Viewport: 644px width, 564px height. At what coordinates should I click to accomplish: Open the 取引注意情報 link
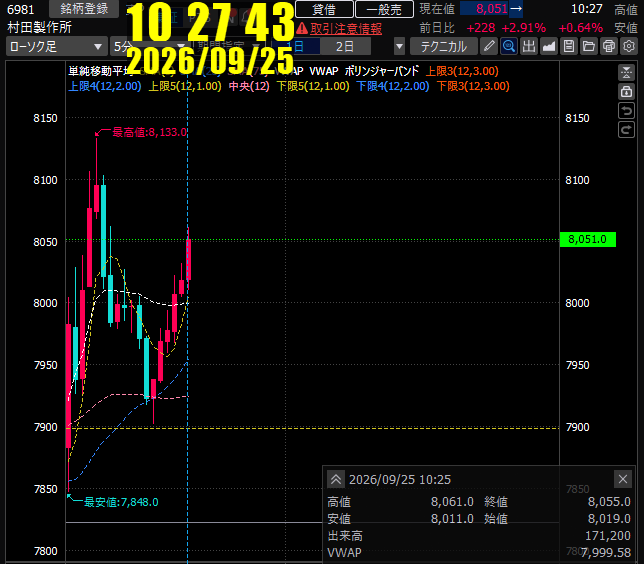(346, 28)
